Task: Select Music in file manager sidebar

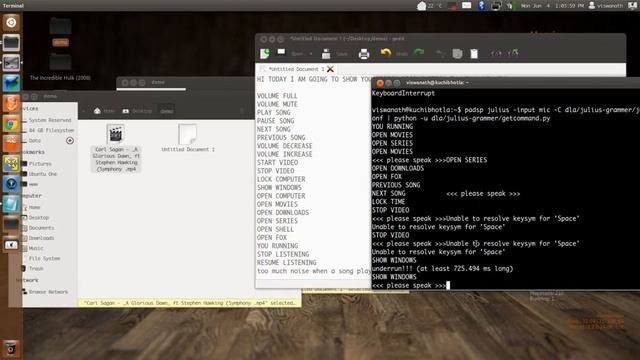Action: (x=36, y=248)
